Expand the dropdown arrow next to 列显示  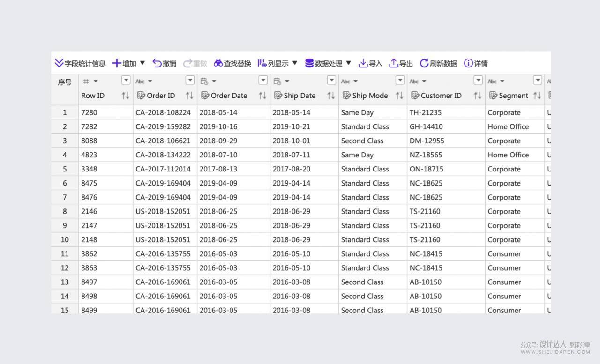pos(295,63)
